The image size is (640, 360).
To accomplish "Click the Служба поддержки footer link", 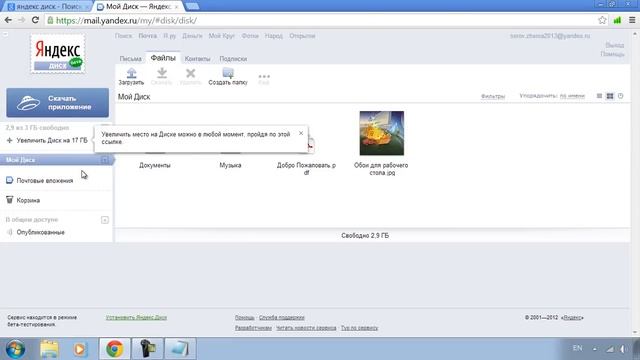I will click(x=282, y=317).
